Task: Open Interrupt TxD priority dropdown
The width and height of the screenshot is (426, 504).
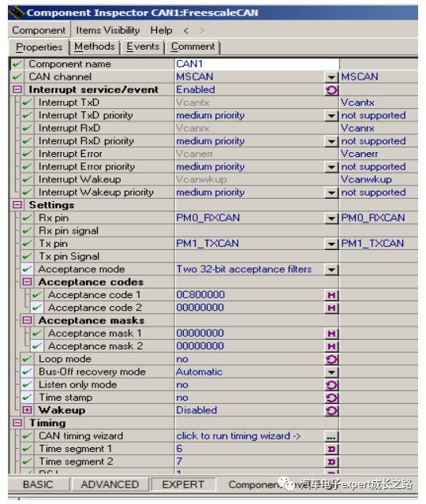Action: pyautogui.click(x=331, y=116)
